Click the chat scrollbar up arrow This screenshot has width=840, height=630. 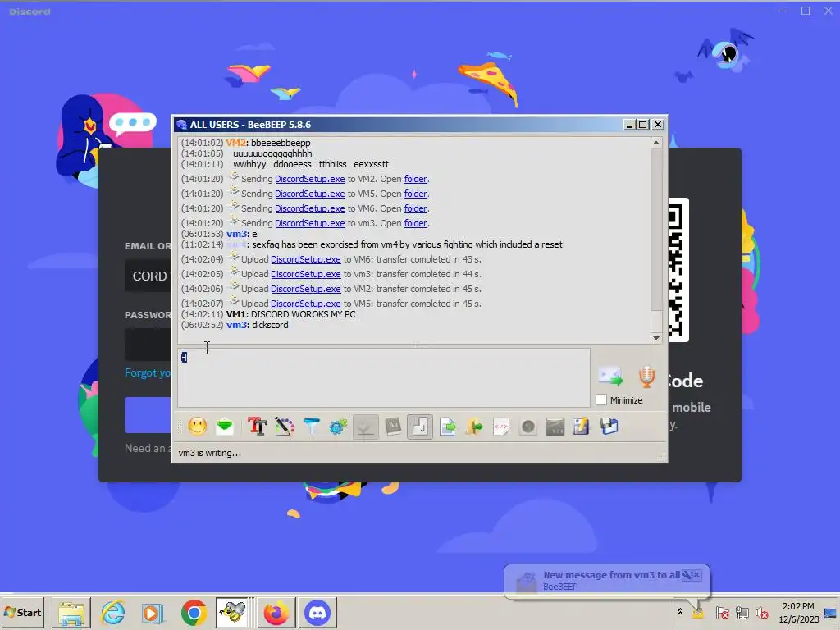point(656,143)
